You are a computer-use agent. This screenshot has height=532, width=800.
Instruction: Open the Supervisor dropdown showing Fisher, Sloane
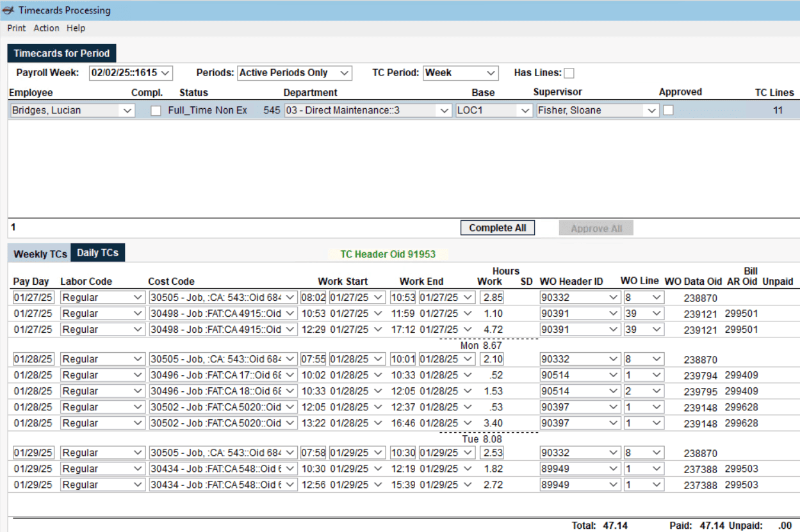point(652,110)
